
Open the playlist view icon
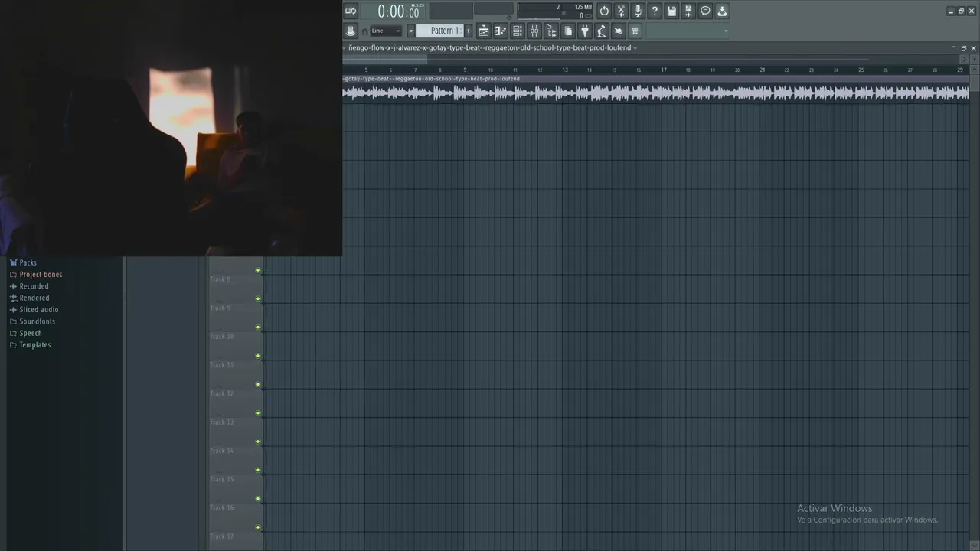[484, 31]
